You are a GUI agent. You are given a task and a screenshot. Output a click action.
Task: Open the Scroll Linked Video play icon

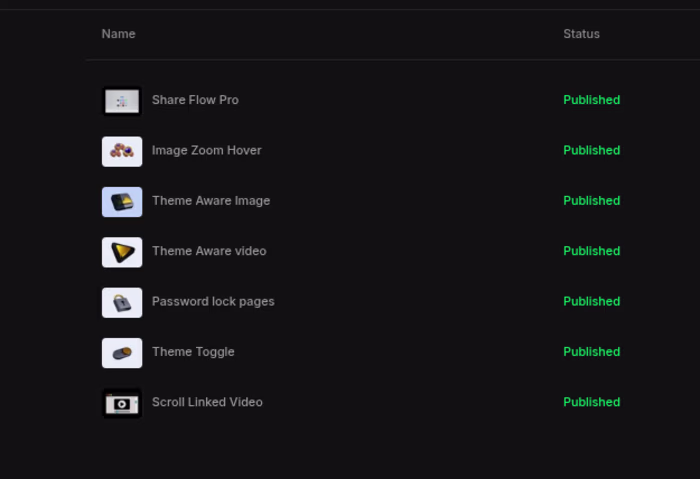coord(122,403)
